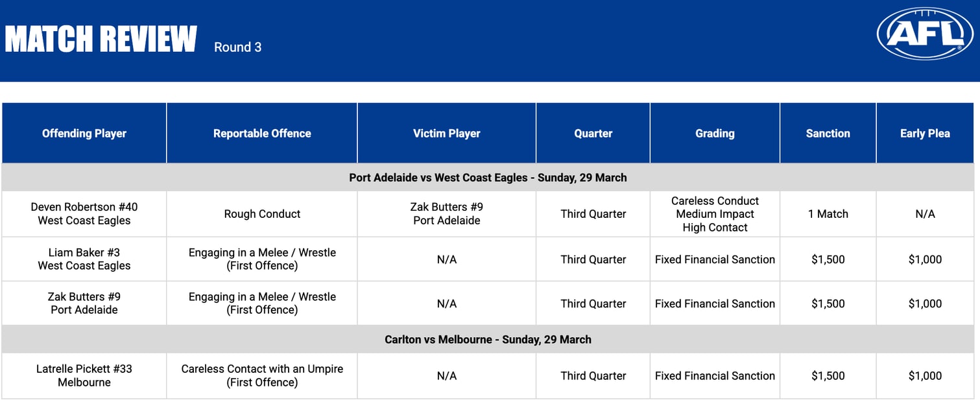
Task: Click the Careless Conduct Medium Impact grading cell
Action: coord(715,214)
